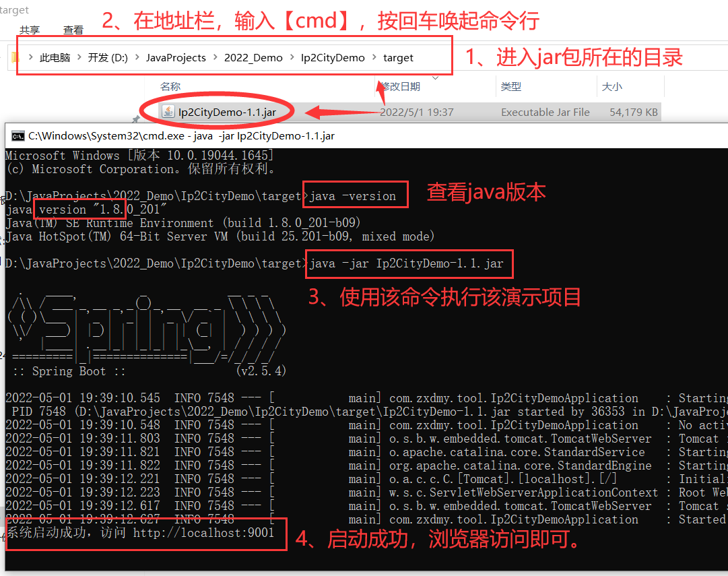
Task: Click 'java -jar Ip2CityDemo-1.1.jar' command text
Action: [406, 263]
